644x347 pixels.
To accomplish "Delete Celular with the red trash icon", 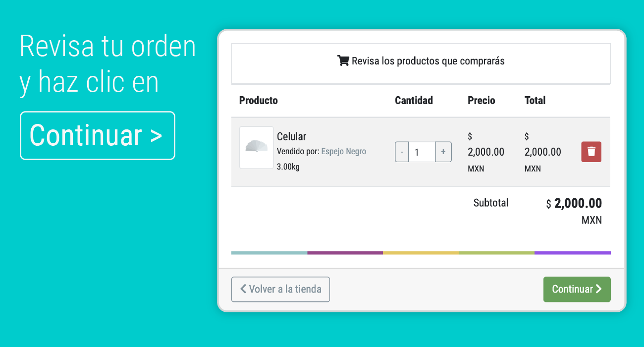I will click(591, 152).
